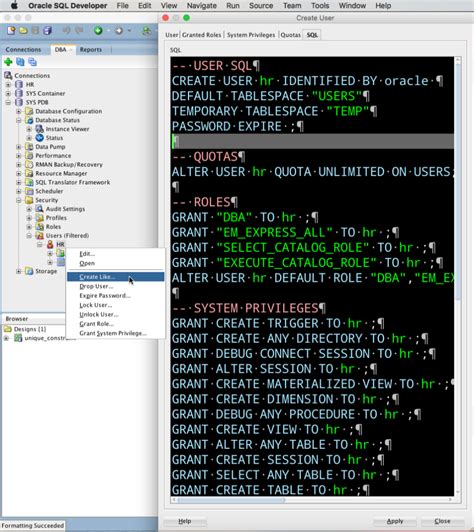Expand the Data Pump node
474x532 pixels.
19,147
